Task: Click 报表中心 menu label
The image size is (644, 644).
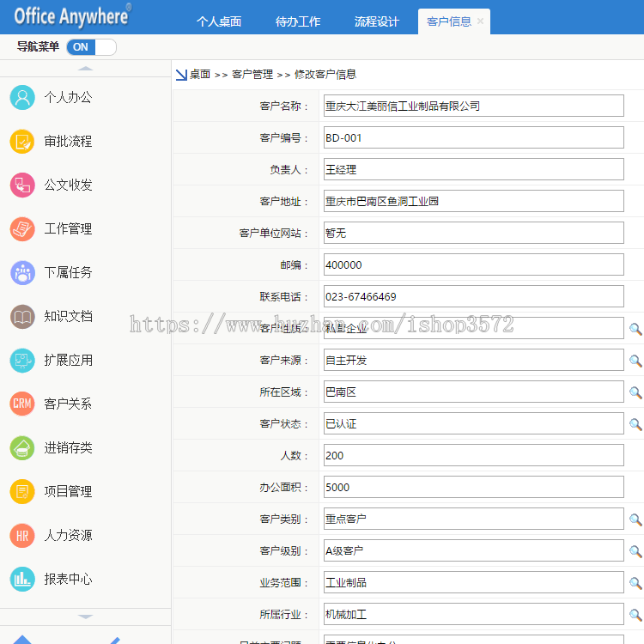Action: pos(68,579)
